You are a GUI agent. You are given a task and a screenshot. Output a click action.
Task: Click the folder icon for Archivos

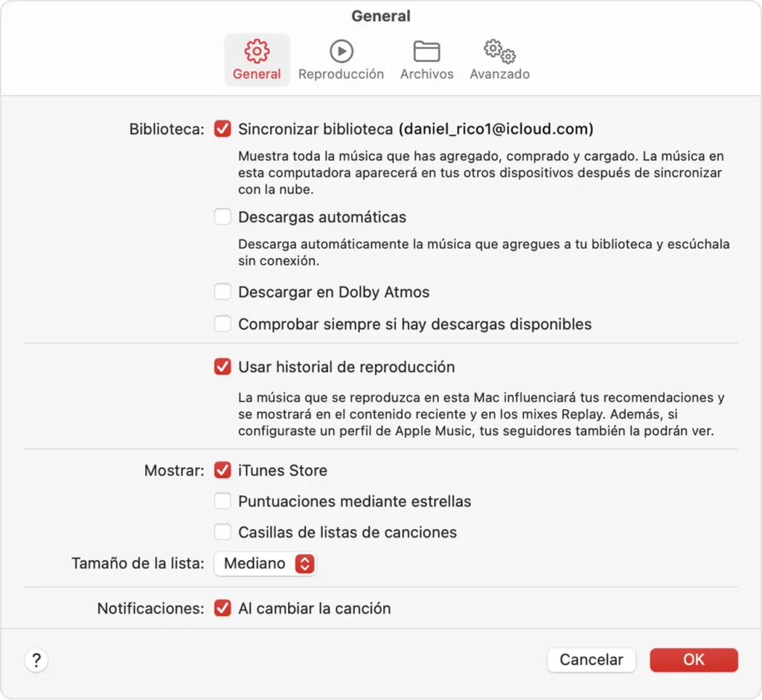click(x=426, y=51)
